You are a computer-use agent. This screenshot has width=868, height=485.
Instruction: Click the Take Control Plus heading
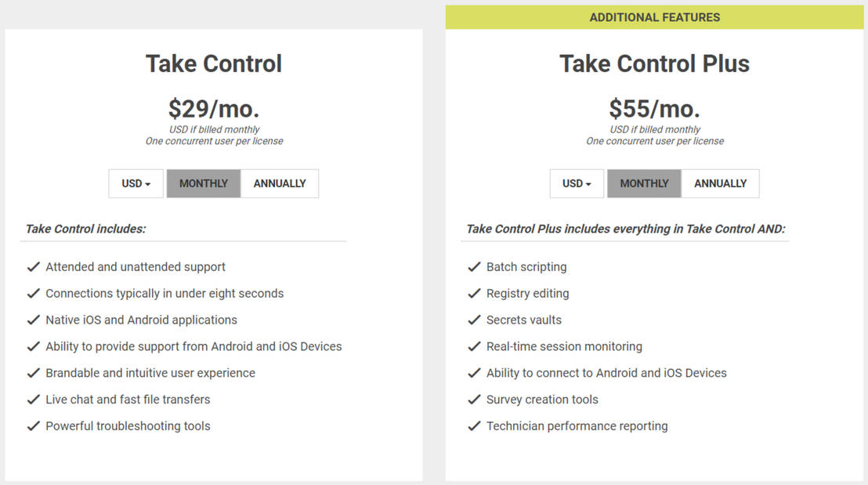(654, 63)
